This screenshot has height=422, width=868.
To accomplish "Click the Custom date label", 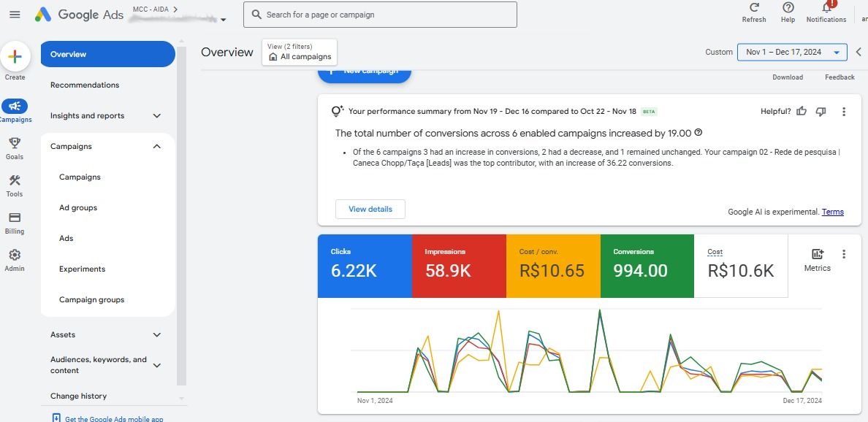I will (x=718, y=52).
